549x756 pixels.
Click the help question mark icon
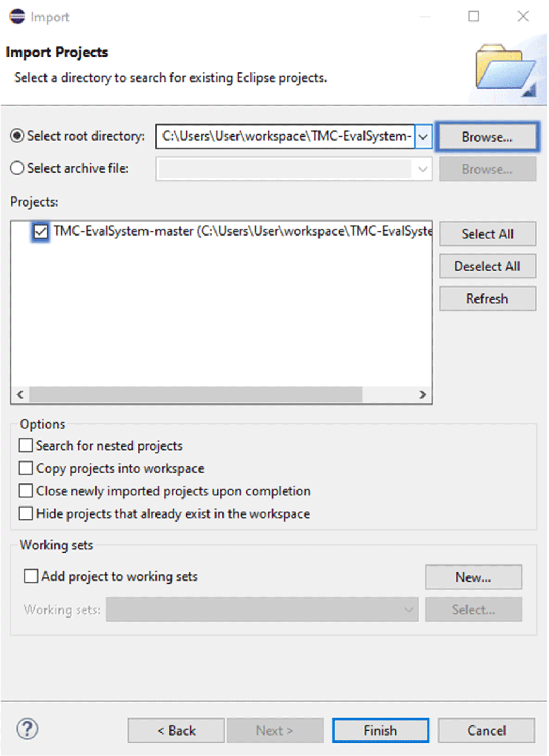(27, 729)
